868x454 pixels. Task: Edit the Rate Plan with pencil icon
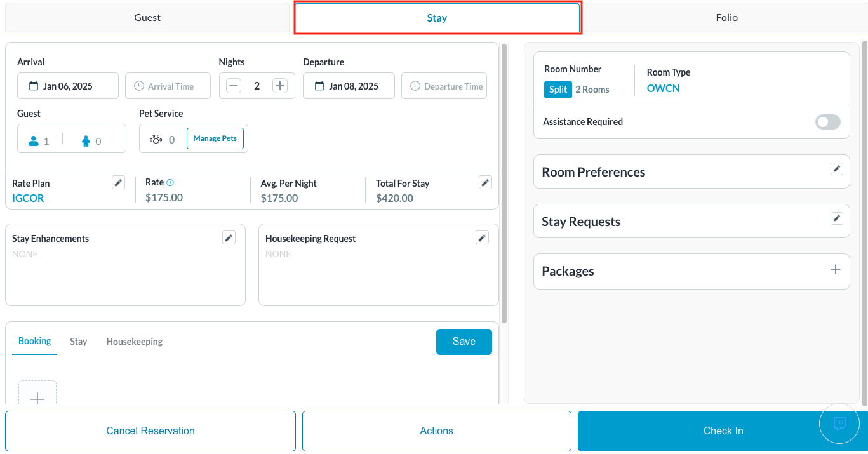(x=118, y=183)
